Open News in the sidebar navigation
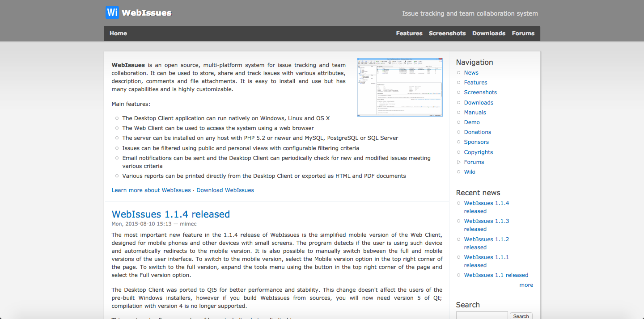 471,73
